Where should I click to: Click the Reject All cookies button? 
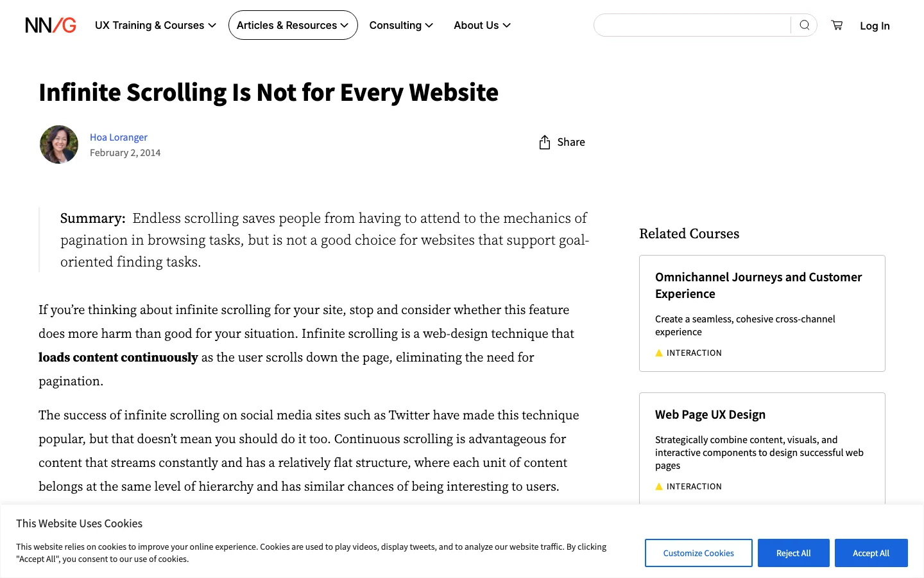coord(793,553)
